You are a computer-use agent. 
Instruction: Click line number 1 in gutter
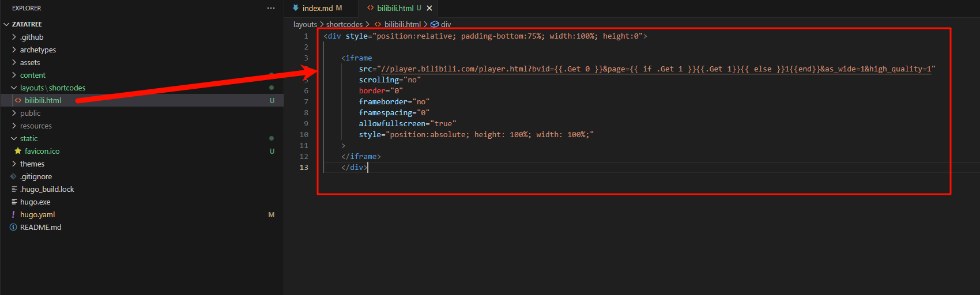(x=306, y=36)
